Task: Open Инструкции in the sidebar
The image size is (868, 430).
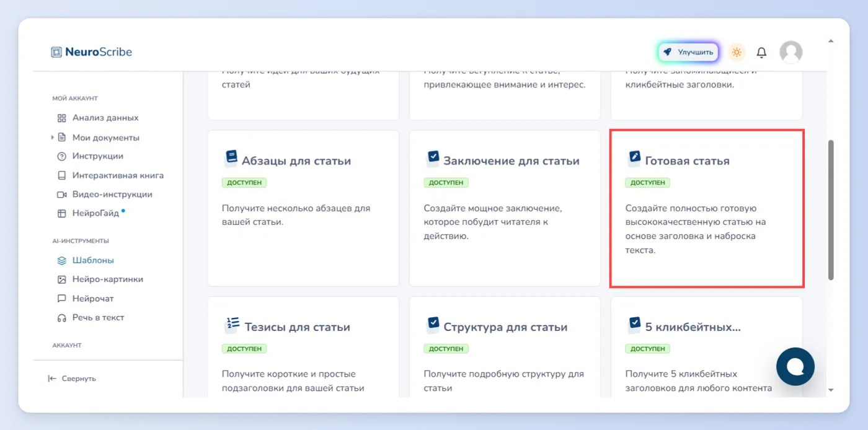Action: (x=97, y=156)
